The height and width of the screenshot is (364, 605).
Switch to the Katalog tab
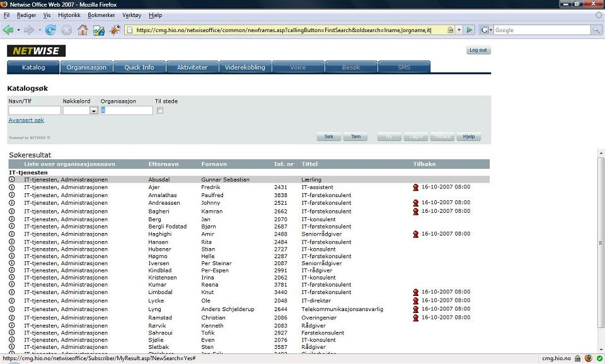pos(33,67)
